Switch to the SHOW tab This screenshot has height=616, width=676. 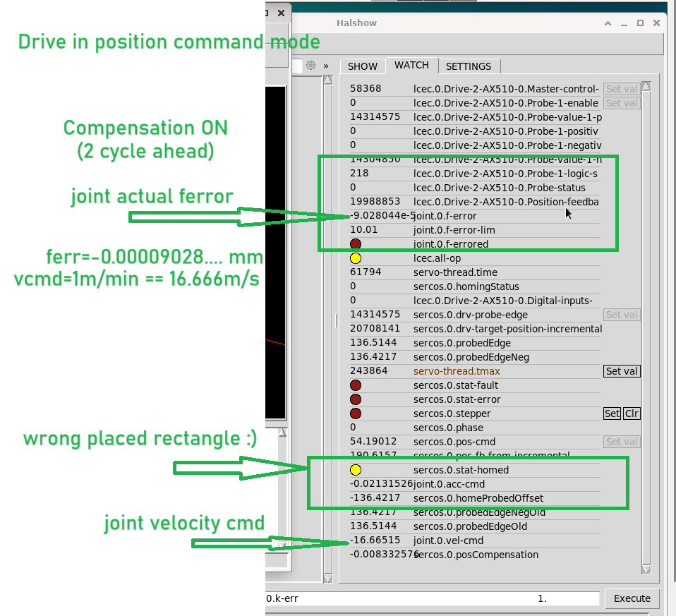363,66
